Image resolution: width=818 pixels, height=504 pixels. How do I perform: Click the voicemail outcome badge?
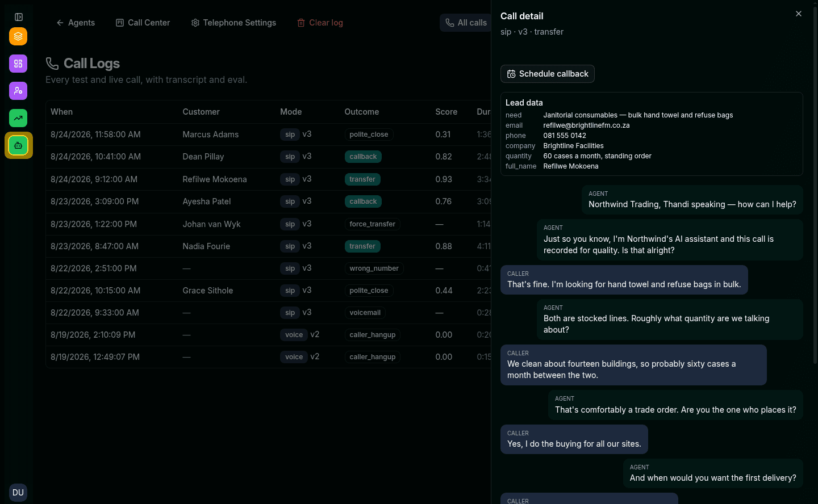[x=365, y=313]
